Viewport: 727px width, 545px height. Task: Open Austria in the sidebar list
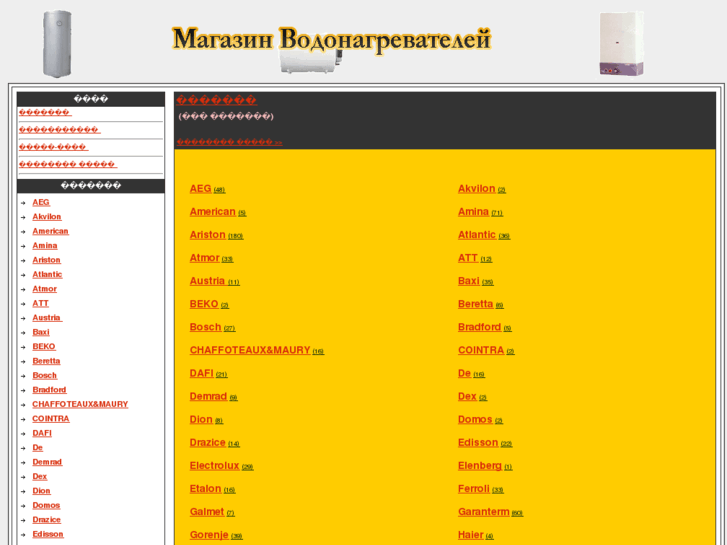47,318
